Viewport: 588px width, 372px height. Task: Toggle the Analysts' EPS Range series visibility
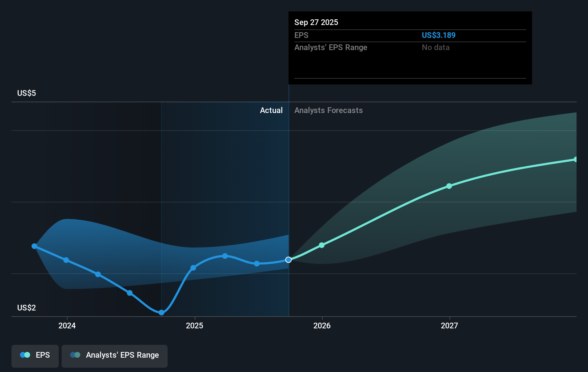[115, 356]
